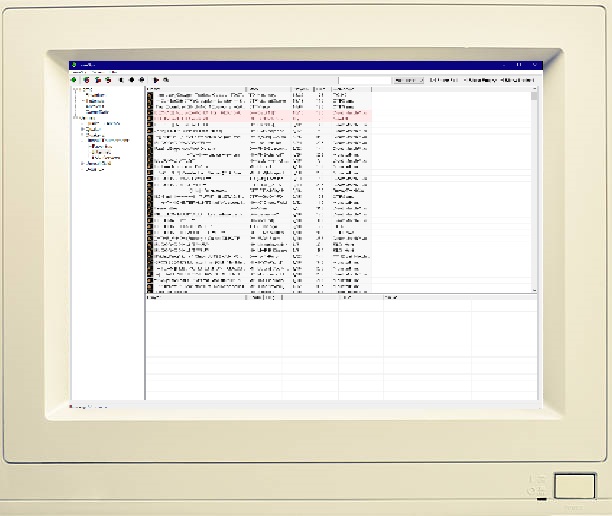Viewport: 612px width, 516px height.
Task: Toggle the middle checkbox in the top-right toolbar
Action: (465, 79)
